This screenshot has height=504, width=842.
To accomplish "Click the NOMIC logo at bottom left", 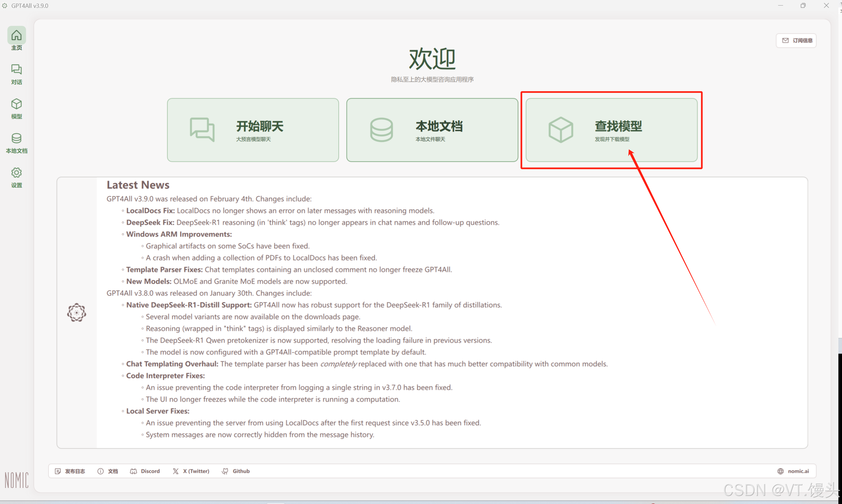I will pyautogui.click(x=16, y=480).
